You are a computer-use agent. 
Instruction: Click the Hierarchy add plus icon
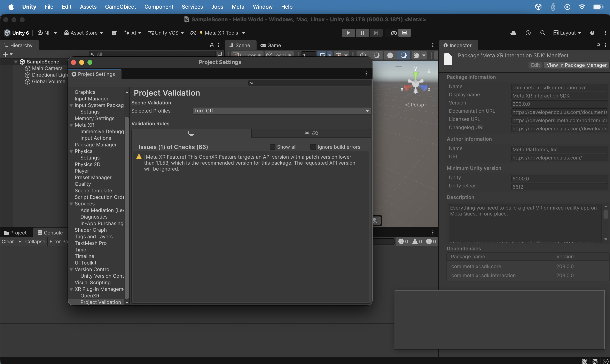pyautogui.click(x=5, y=54)
